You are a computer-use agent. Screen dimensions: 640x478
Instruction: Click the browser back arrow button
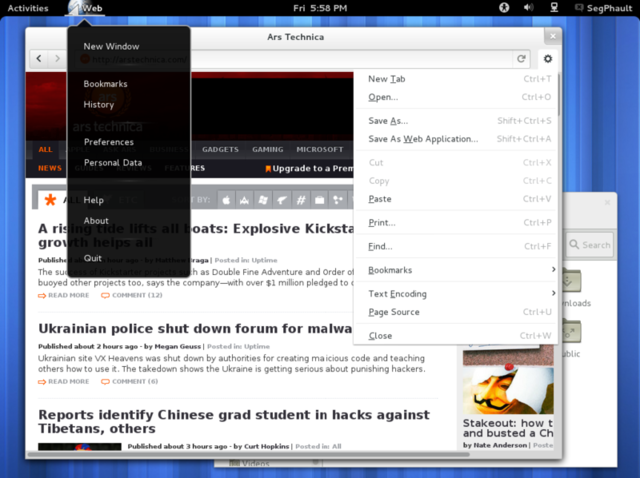[x=39, y=59]
